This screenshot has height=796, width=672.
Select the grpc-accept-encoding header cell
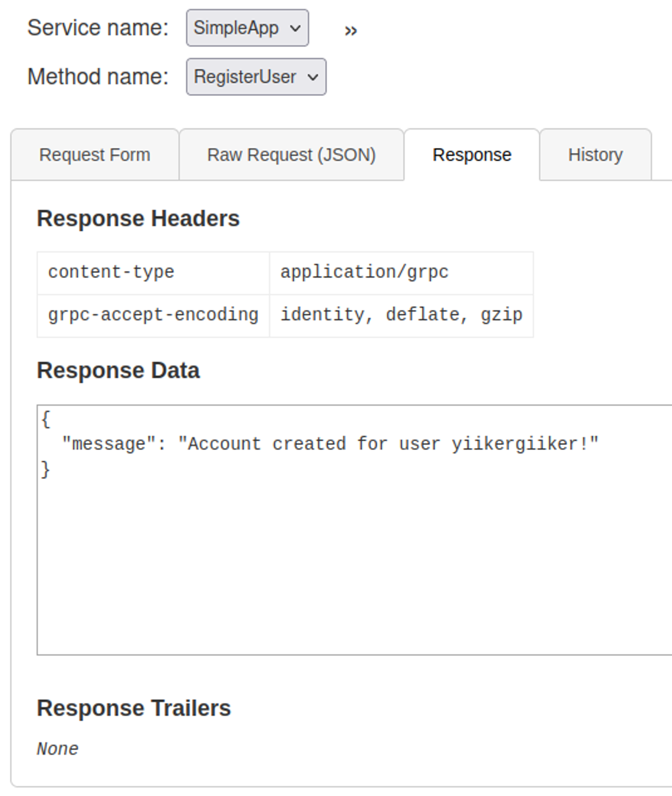(x=153, y=315)
